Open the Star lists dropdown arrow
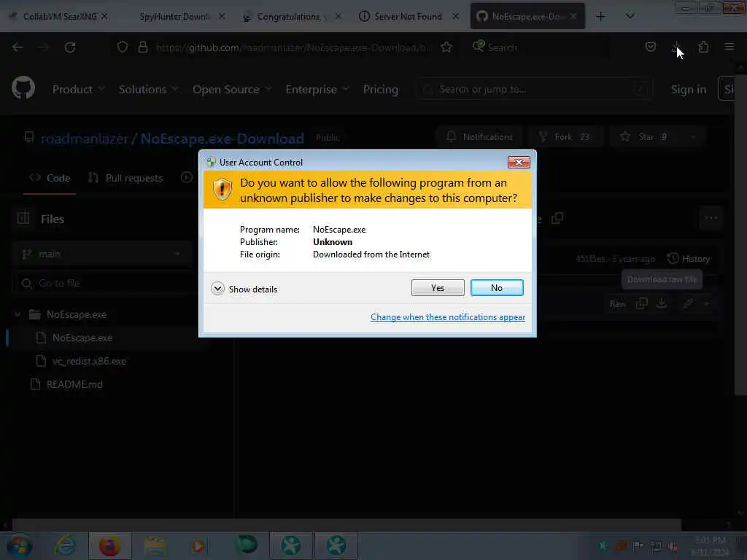The image size is (747, 560). pyautogui.click(x=693, y=136)
